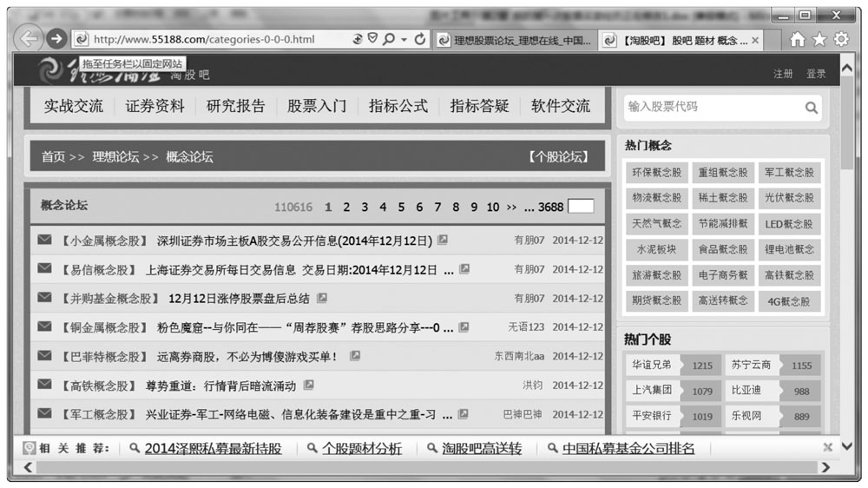
Task: Open post 尊势重道：行情背后暗流涌动
Action: pyautogui.click(x=220, y=386)
